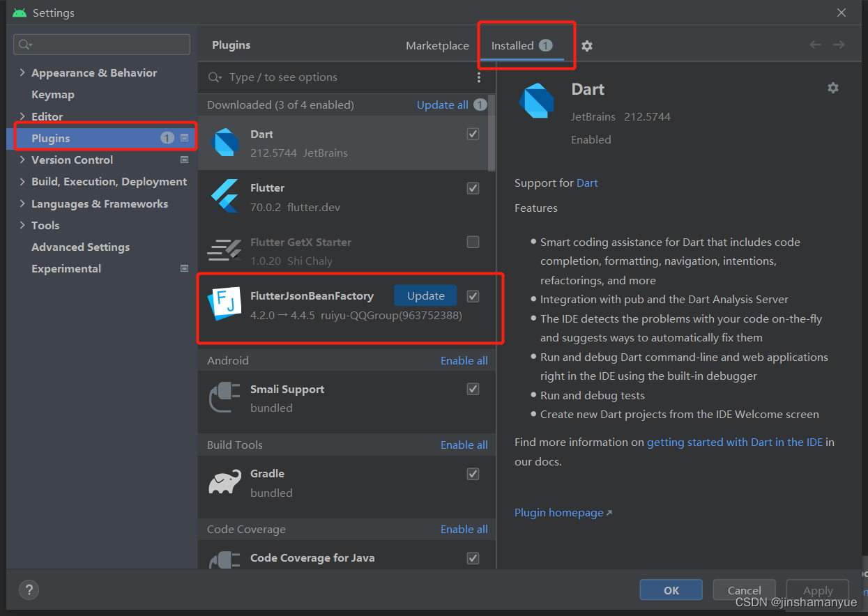The width and height of the screenshot is (868, 616).
Task: Open the Dart details gear menu
Action: click(832, 88)
